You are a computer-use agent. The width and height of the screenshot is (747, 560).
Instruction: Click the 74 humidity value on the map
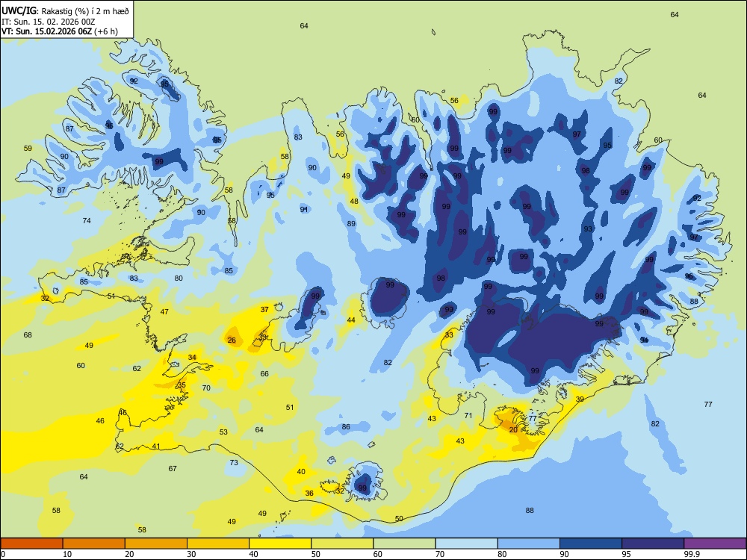pos(86,220)
